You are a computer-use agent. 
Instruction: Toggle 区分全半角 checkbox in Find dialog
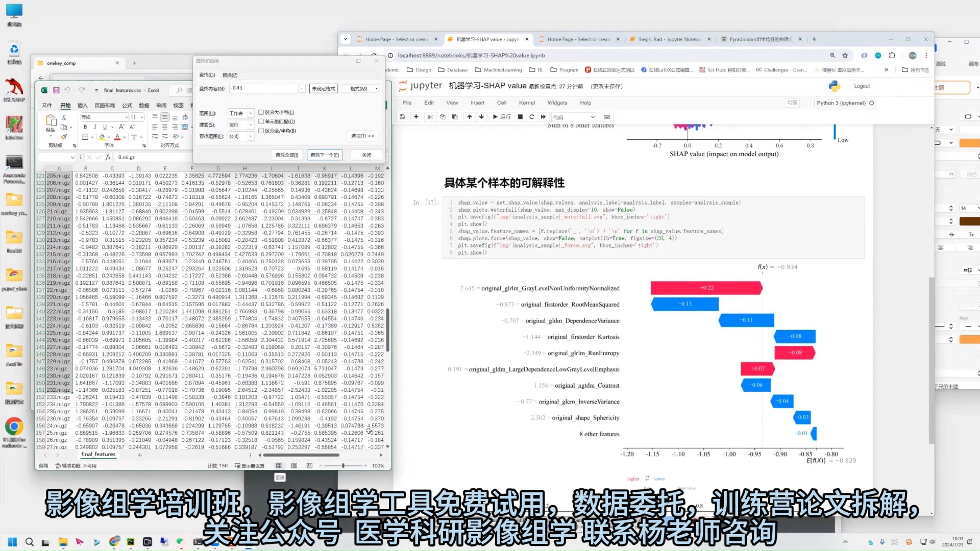coord(262,131)
